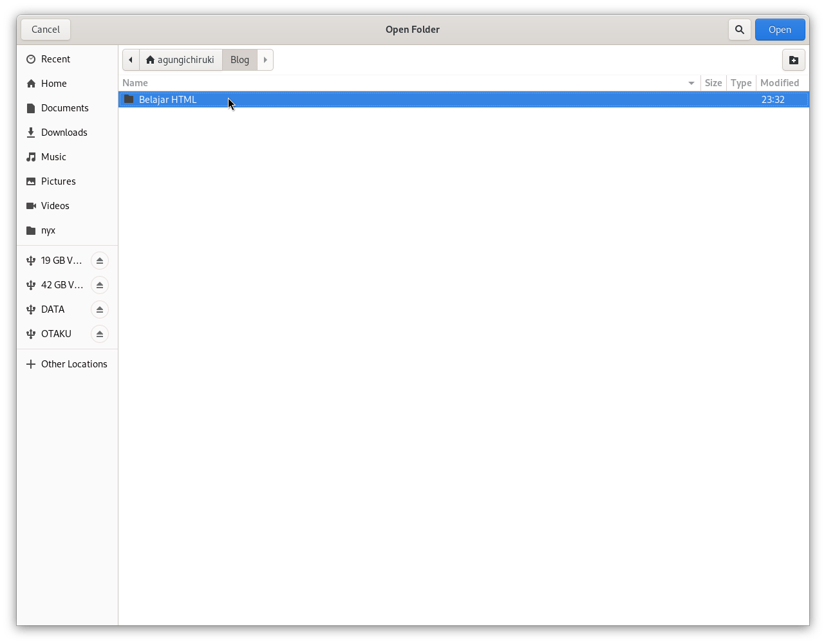Click the sort arrow in Name column
826x644 pixels.
pyautogui.click(x=691, y=83)
